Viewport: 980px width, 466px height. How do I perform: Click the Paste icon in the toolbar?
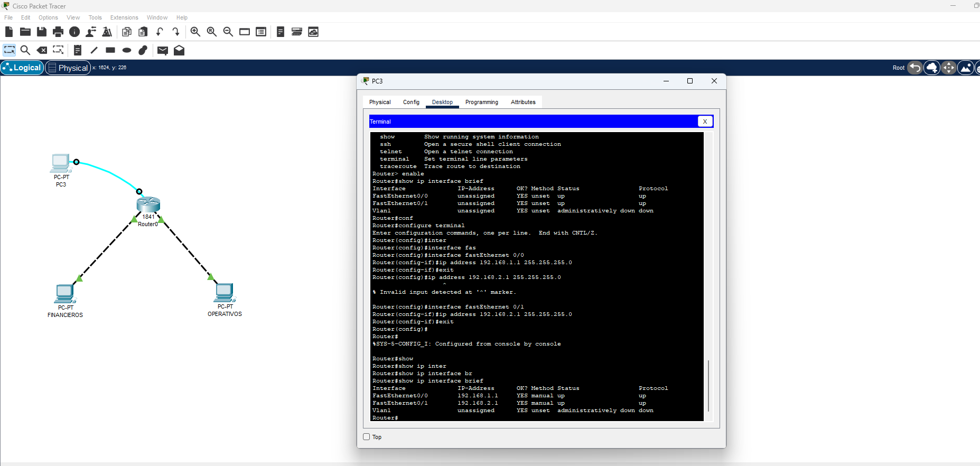point(143,32)
